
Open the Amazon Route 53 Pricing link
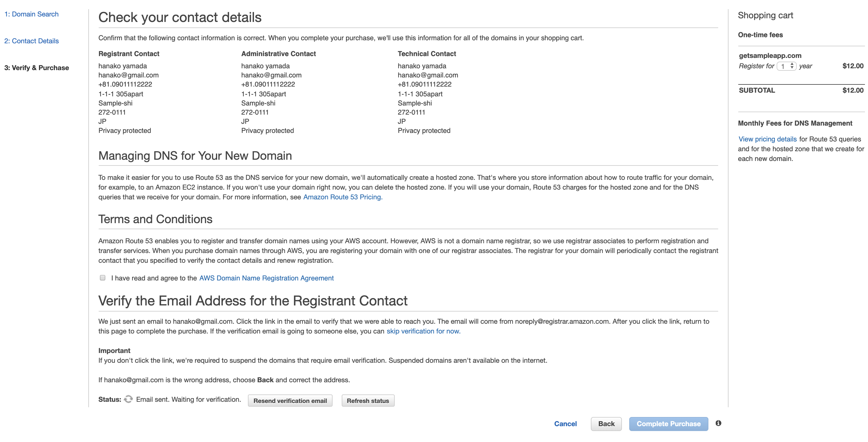tap(343, 197)
